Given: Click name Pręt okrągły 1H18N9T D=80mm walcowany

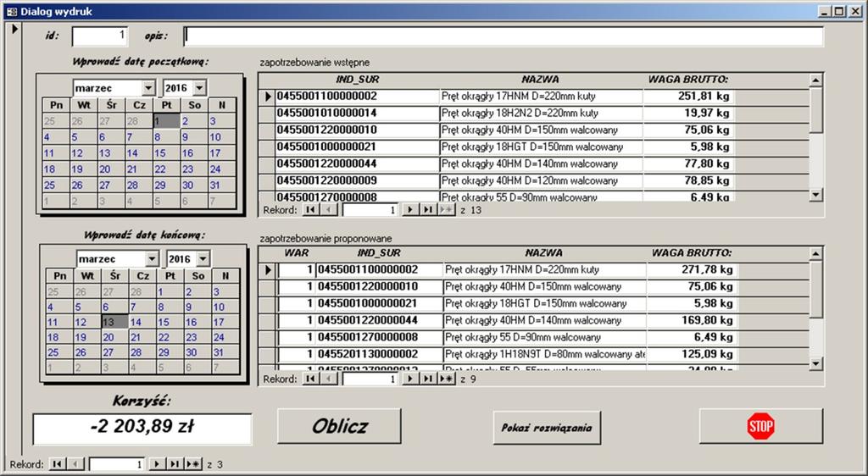Looking at the screenshot, I should click(x=545, y=354).
